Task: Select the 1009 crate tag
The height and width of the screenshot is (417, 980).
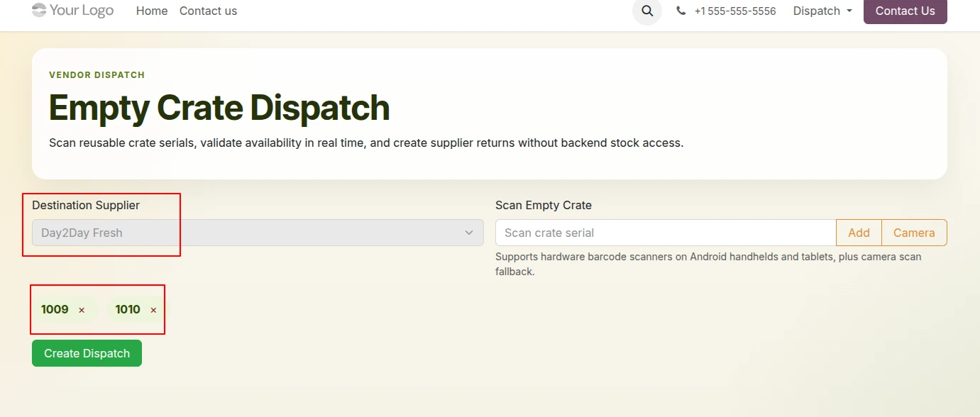Action: coord(55,309)
